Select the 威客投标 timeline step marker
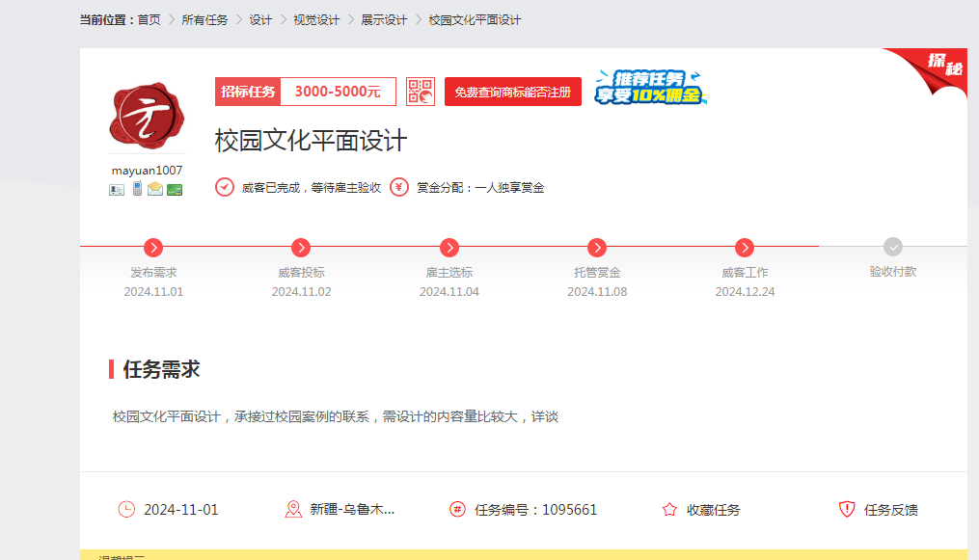The width and height of the screenshot is (979, 560). (301, 248)
